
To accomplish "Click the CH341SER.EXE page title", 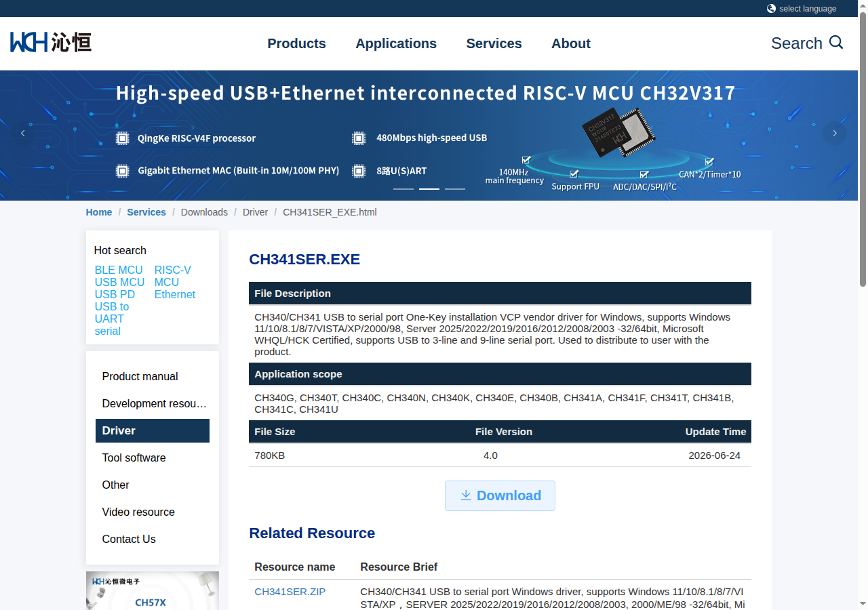I will click(x=304, y=259).
